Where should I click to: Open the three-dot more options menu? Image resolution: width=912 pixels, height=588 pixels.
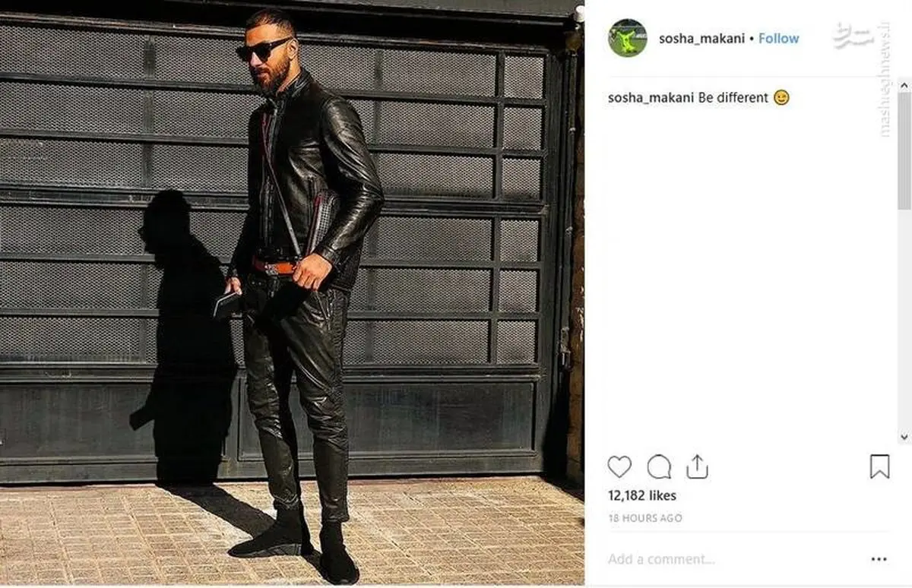tap(879, 560)
